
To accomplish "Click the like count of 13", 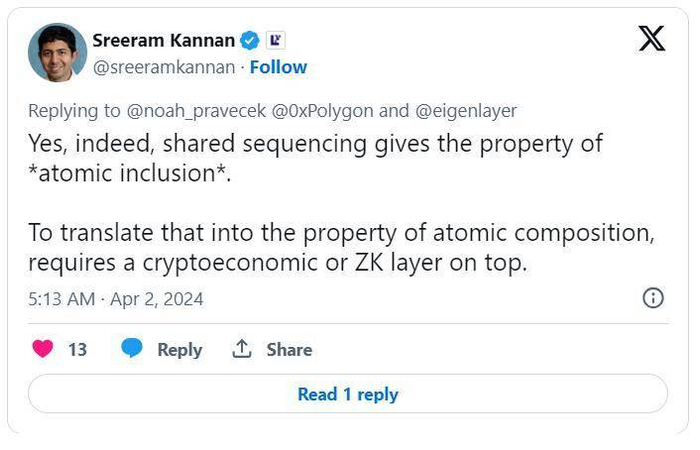I will point(77,349).
